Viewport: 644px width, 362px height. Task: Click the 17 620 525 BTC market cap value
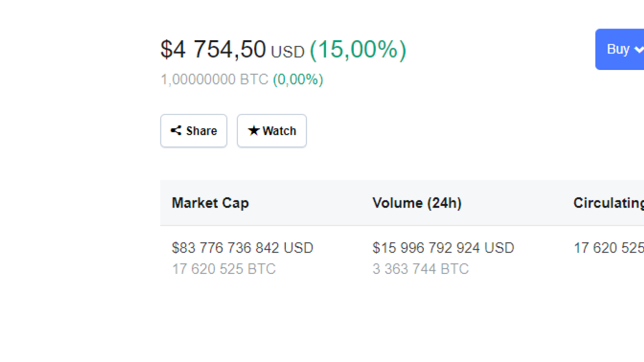pyautogui.click(x=224, y=269)
